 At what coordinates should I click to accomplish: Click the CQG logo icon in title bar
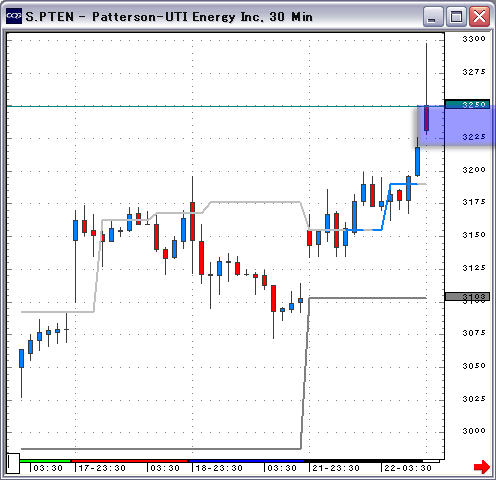tap(14, 16)
